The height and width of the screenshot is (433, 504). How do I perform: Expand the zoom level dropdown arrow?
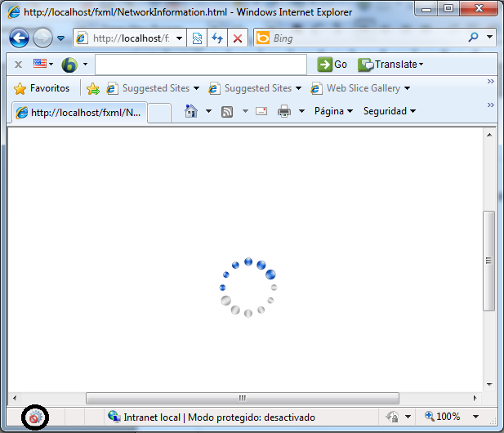click(475, 417)
